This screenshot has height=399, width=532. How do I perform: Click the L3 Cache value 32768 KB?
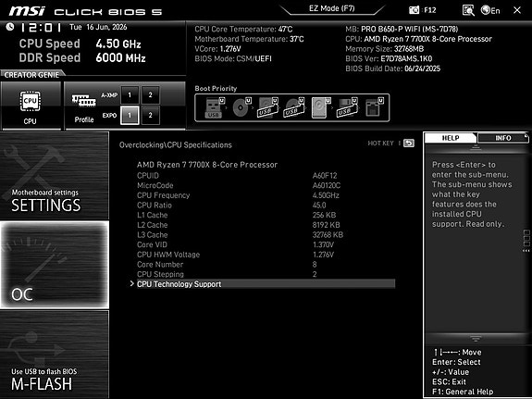click(x=328, y=234)
